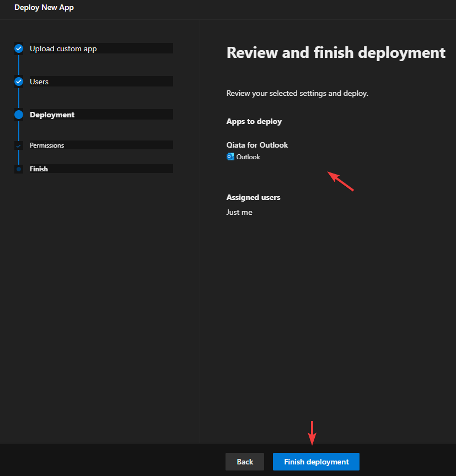
Task: Jump to the Permissions step label
Action: [47, 145]
